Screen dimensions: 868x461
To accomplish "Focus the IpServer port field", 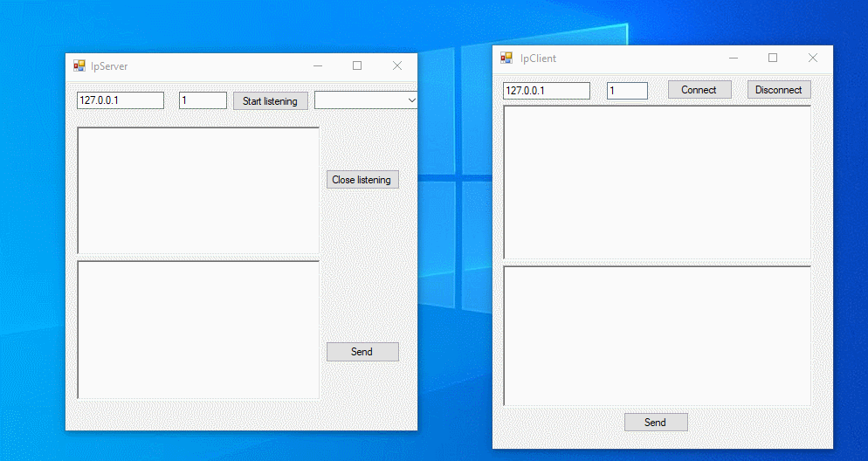I will [203, 100].
